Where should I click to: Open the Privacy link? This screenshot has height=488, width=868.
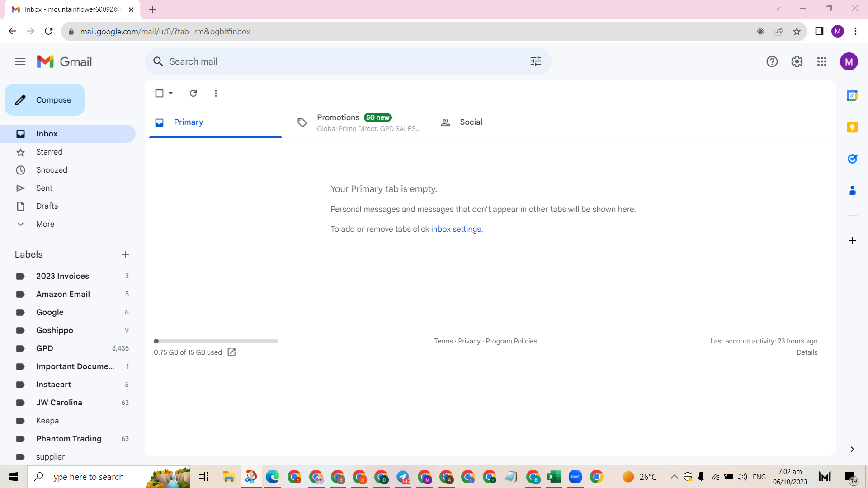pos(469,341)
